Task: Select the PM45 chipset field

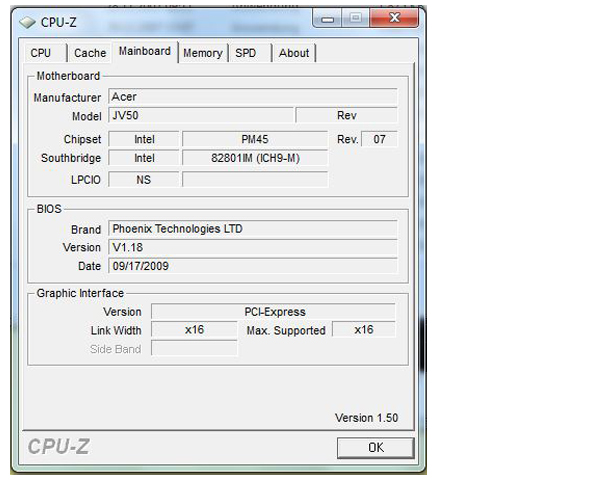Action: [255, 139]
